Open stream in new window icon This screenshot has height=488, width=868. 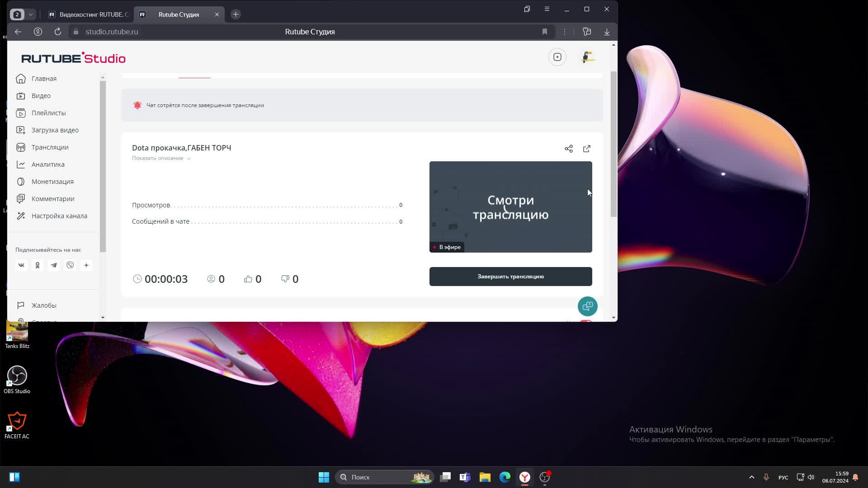[587, 149]
